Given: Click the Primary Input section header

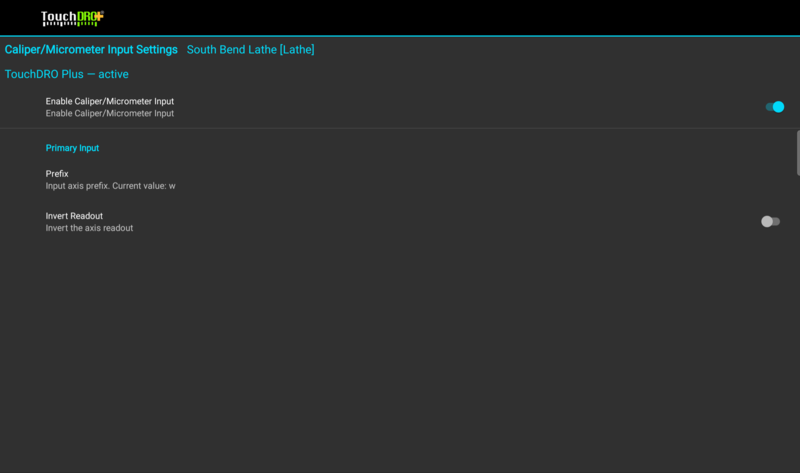Looking at the screenshot, I should [72, 148].
